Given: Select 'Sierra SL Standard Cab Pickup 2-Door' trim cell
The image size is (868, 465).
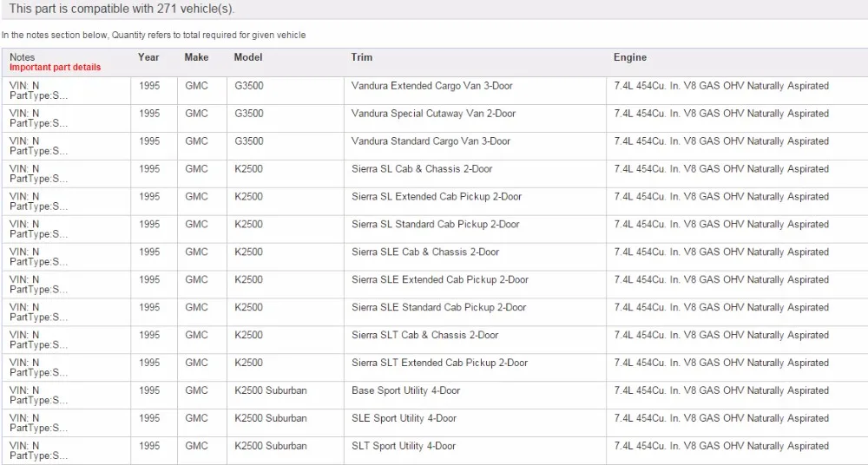Looking at the screenshot, I should [x=435, y=224].
